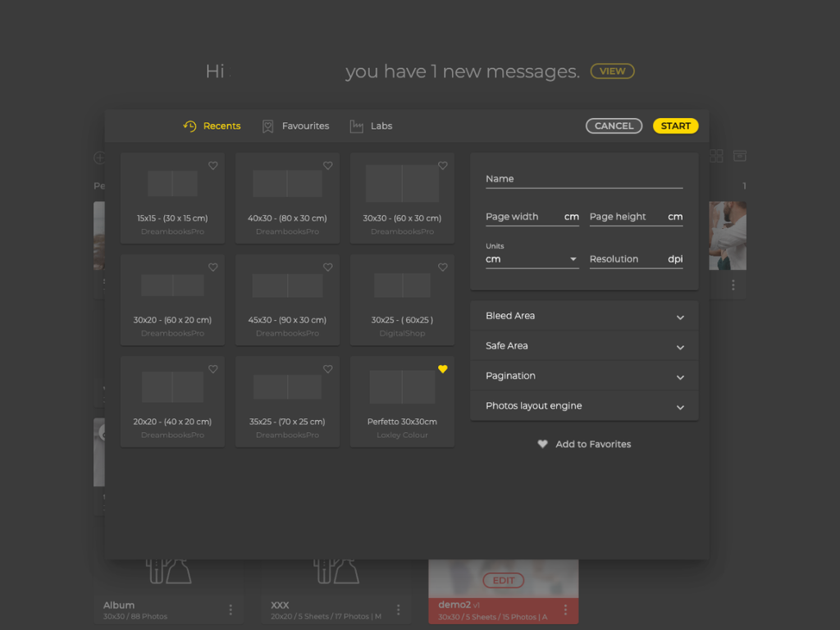The image size is (840, 630).
Task: Select the 40x30 spread preview thumbnail
Action: click(x=287, y=184)
